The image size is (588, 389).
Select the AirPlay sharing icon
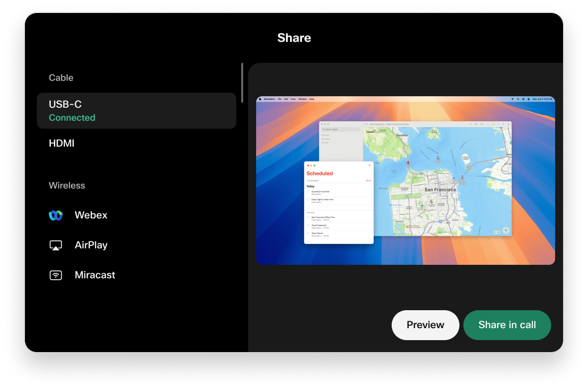[x=55, y=245]
